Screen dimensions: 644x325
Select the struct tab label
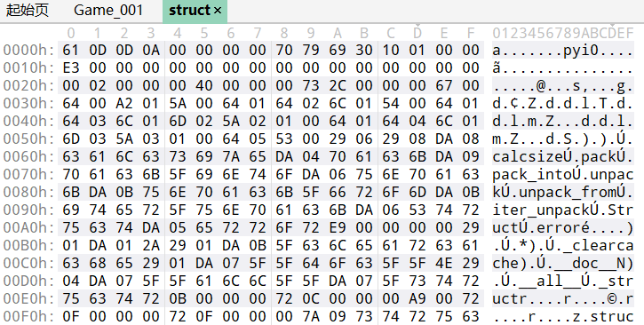tap(190, 11)
